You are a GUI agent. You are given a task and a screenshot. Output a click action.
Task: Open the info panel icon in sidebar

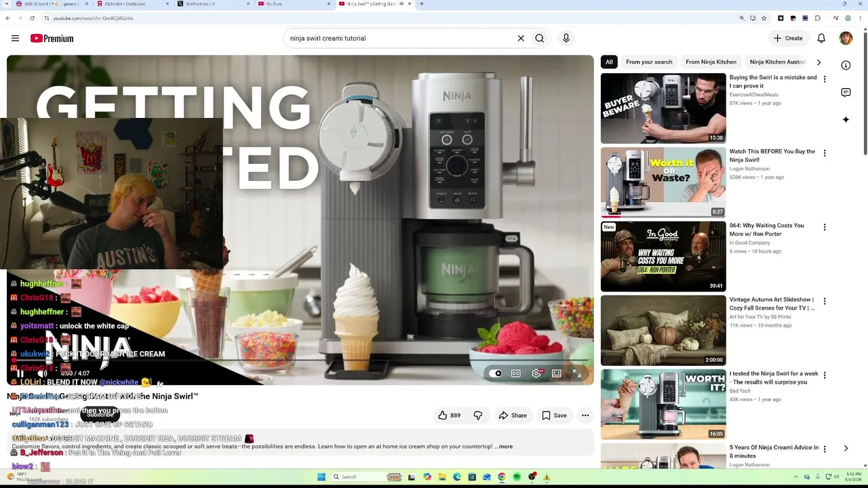[846, 65]
